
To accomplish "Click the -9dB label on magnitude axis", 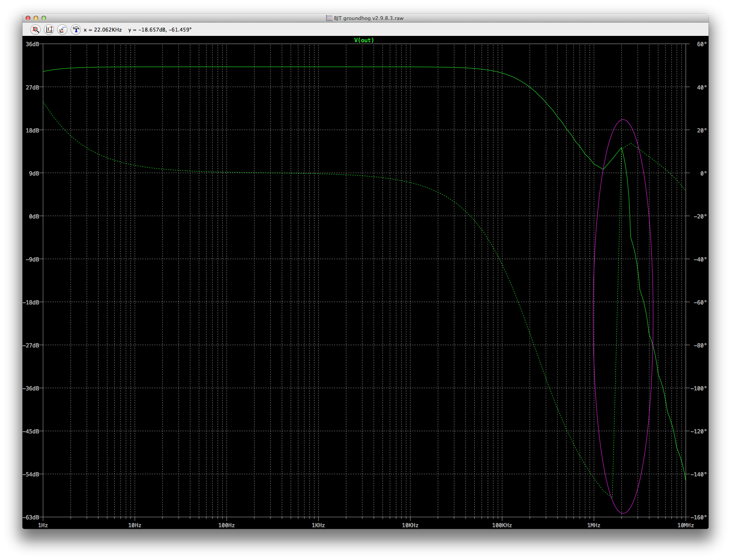I will click(x=32, y=259).
